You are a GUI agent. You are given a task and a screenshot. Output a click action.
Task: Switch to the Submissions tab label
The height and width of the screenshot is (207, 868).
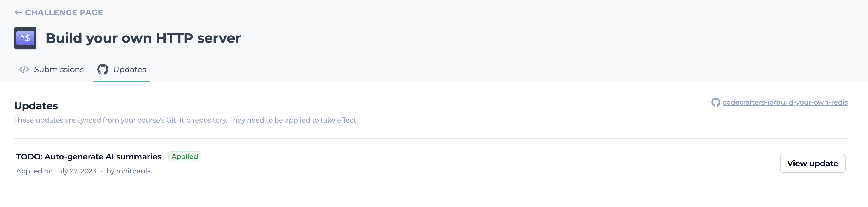(x=59, y=69)
